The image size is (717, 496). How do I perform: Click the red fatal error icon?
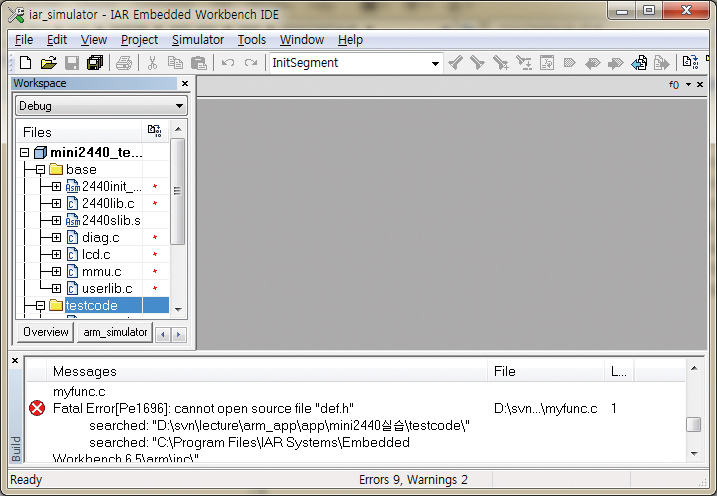[37, 408]
